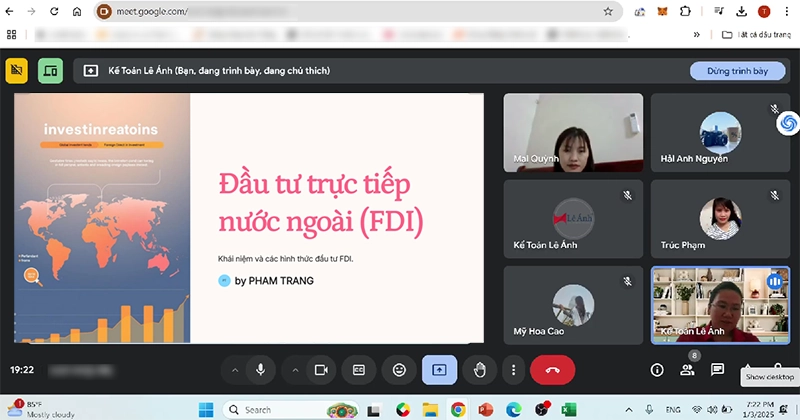Toggle the camera on or off
Image resolution: width=800 pixels, height=420 pixels.
(321, 369)
